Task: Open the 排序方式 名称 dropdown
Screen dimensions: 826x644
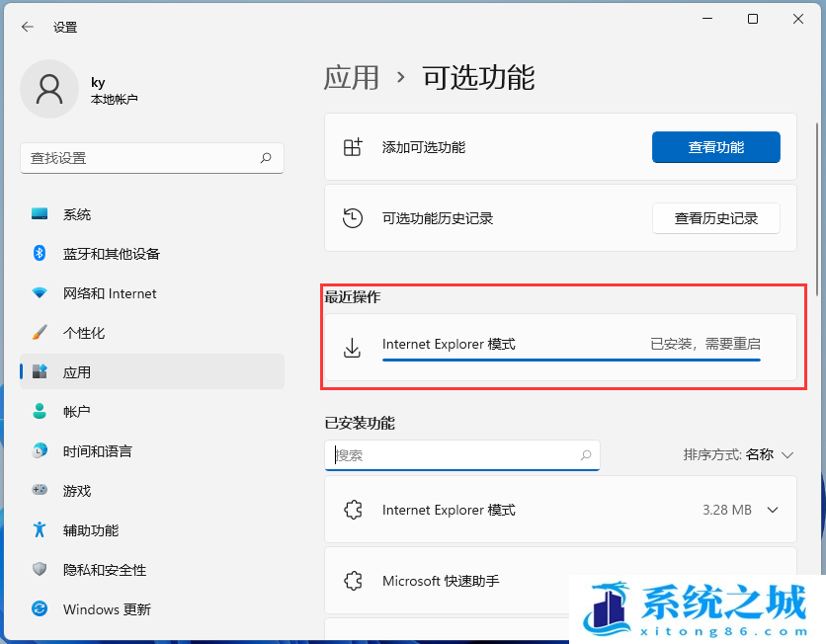Action: [739, 454]
